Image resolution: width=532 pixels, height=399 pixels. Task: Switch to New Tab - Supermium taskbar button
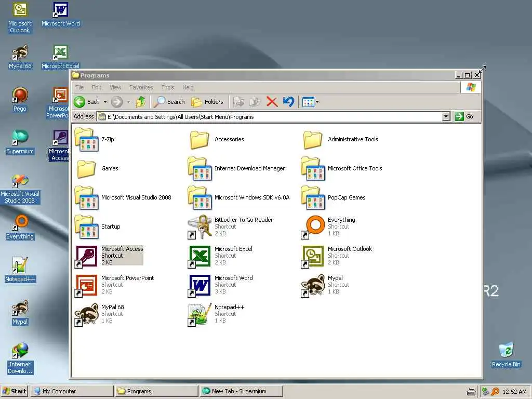point(241,391)
